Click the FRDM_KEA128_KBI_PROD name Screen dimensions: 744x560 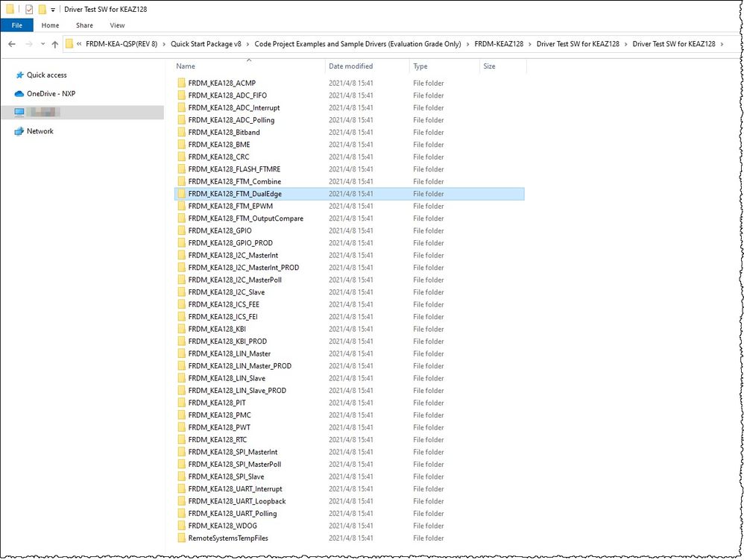click(x=227, y=342)
